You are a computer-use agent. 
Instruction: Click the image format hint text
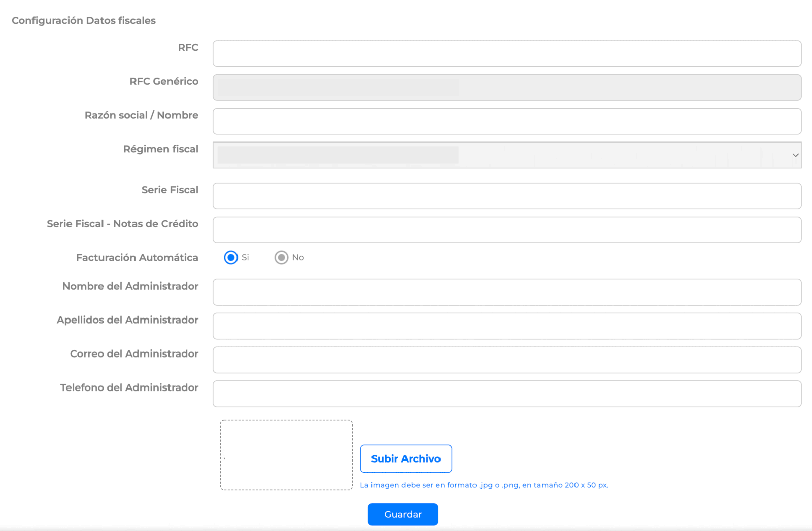pyautogui.click(x=484, y=485)
